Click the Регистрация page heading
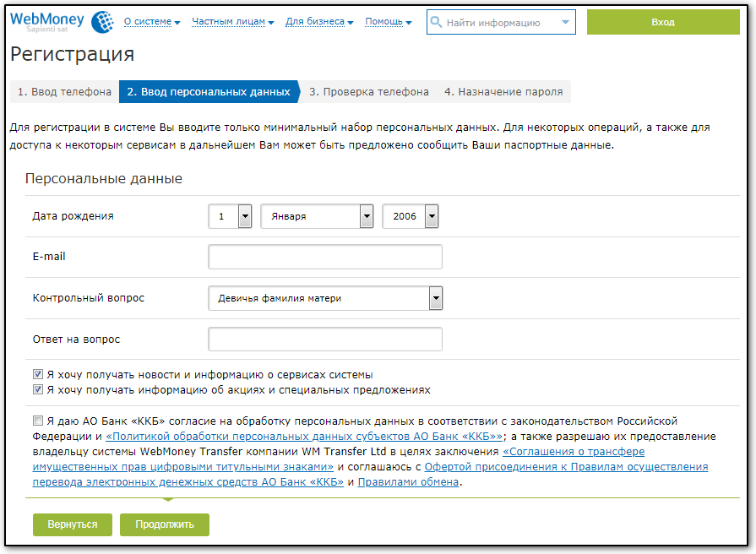 (73, 54)
